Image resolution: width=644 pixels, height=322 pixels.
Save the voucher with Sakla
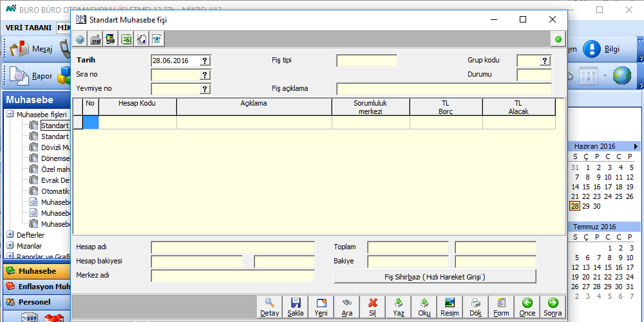pyautogui.click(x=296, y=307)
